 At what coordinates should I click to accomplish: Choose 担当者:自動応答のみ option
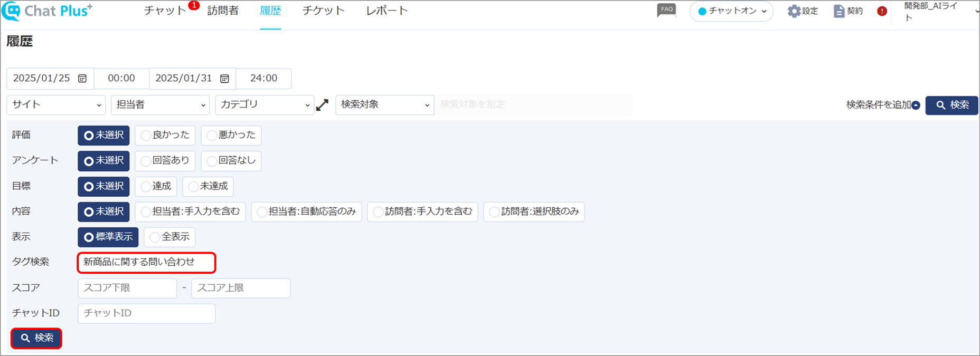tap(306, 211)
